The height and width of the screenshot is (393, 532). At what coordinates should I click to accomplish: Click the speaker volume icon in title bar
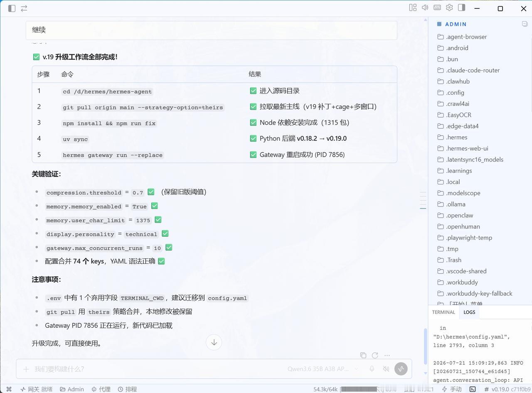coord(425,7)
